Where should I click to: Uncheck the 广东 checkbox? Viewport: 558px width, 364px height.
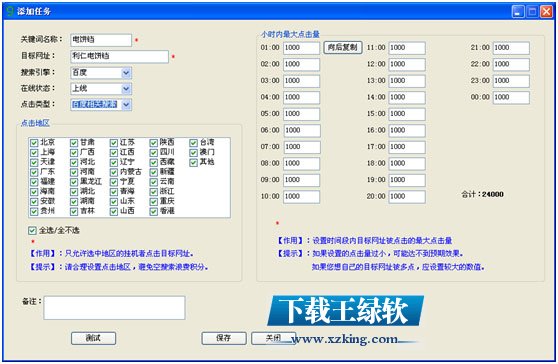(34, 172)
